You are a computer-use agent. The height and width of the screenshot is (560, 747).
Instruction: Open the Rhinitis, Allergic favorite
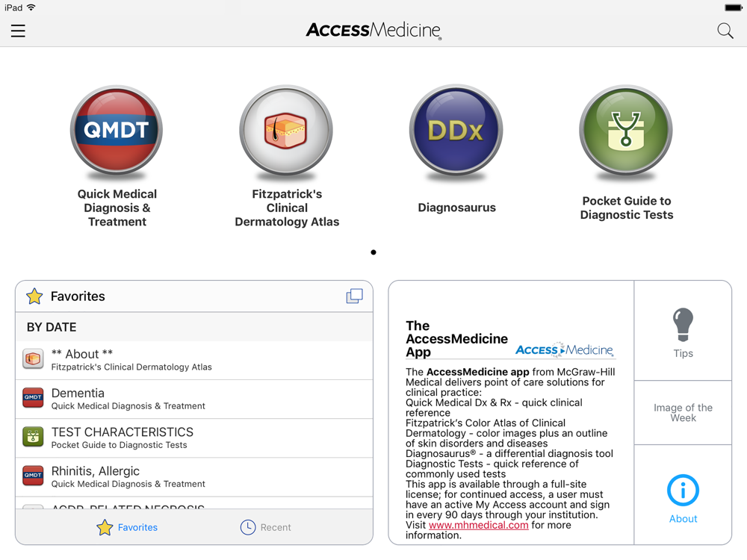point(194,477)
